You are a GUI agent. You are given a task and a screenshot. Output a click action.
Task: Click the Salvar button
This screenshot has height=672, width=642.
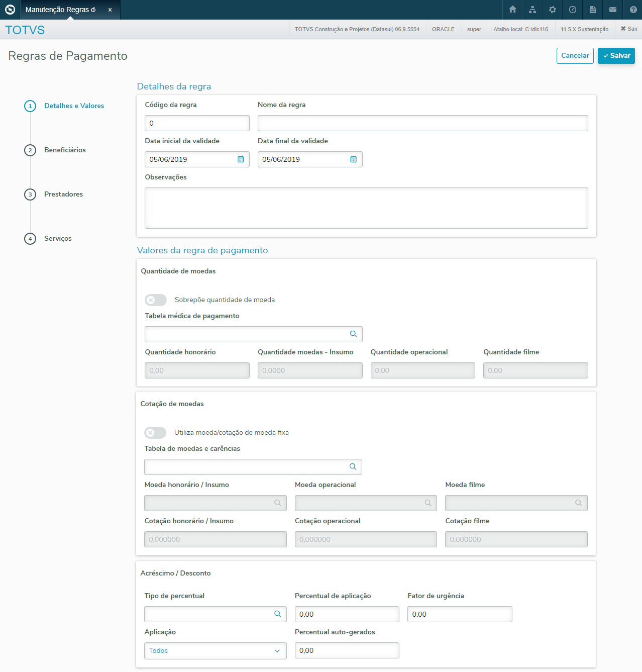616,56
